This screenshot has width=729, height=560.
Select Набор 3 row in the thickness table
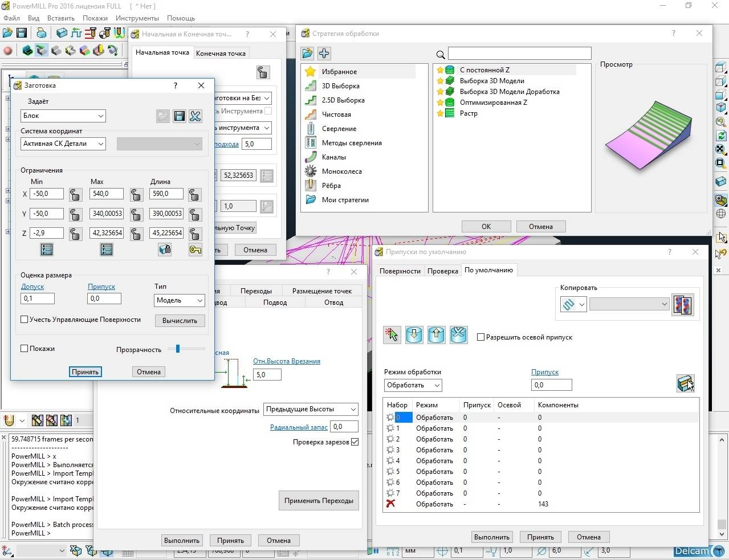pos(540,450)
